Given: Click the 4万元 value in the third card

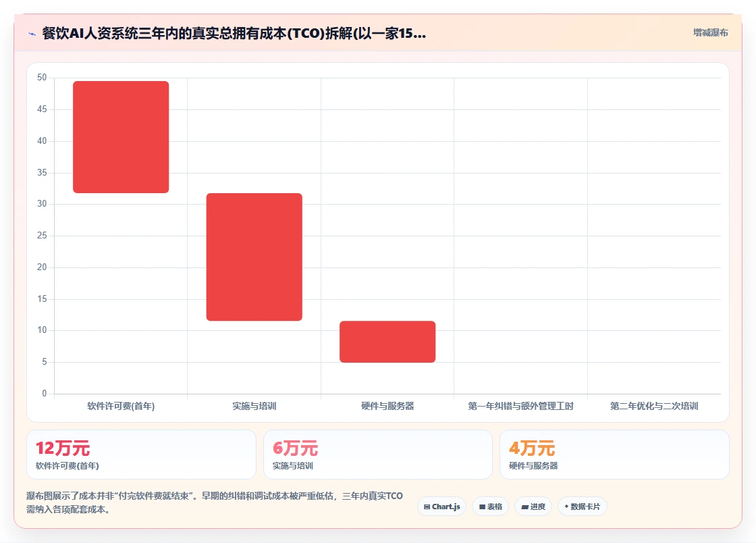Looking at the screenshot, I should [x=532, y=448].
